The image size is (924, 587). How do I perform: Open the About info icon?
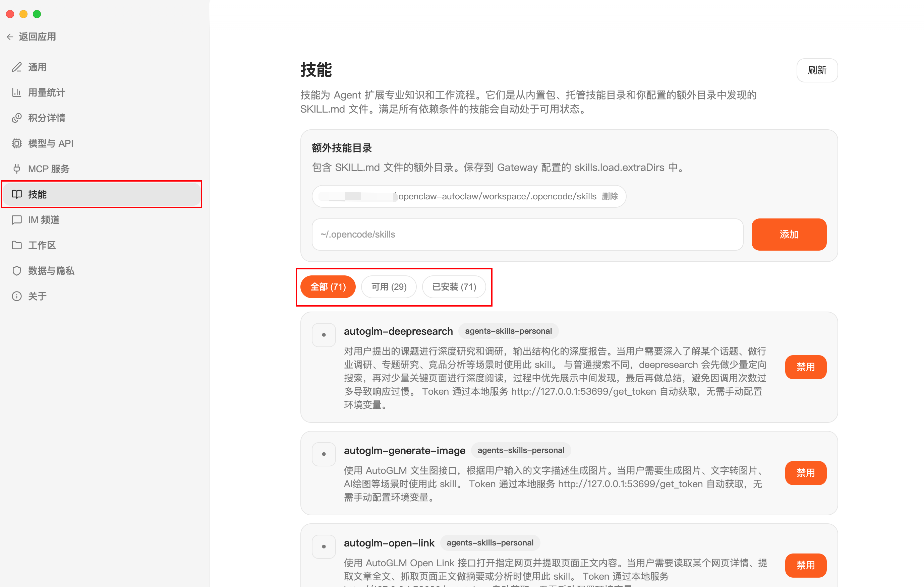(x=16, y=296)
